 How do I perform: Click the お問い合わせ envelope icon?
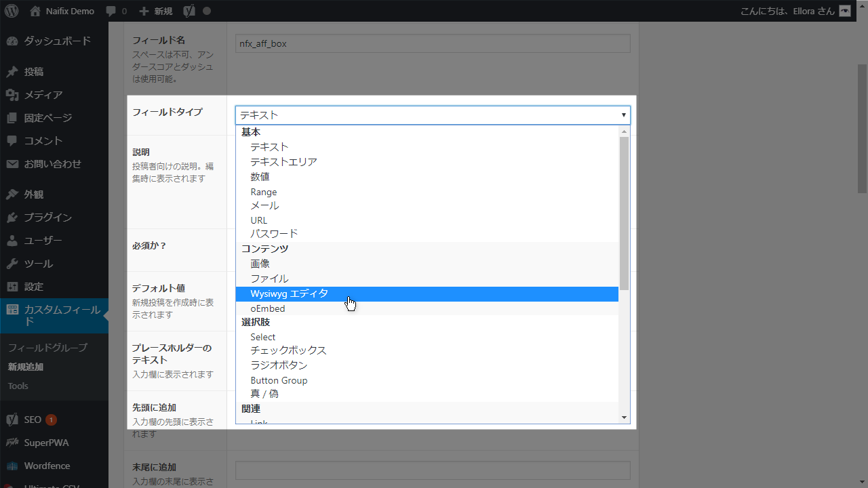click(x=12, y=164)
